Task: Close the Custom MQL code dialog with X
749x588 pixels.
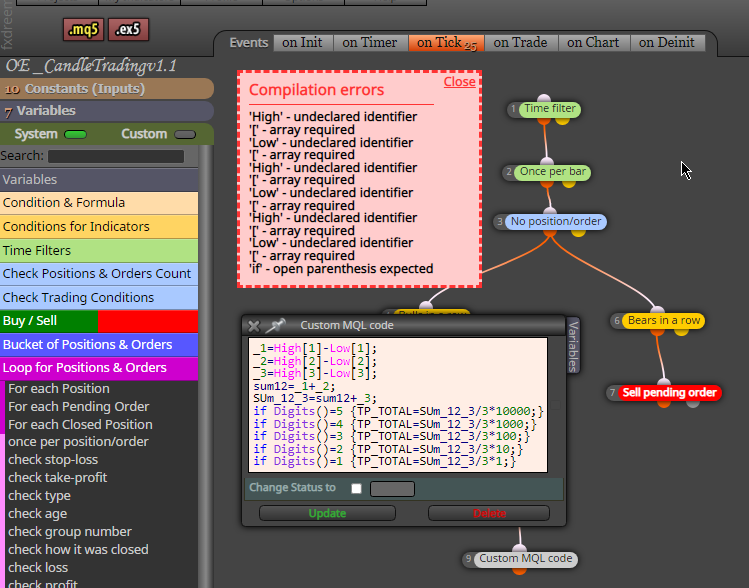Action: click(254, 326)
